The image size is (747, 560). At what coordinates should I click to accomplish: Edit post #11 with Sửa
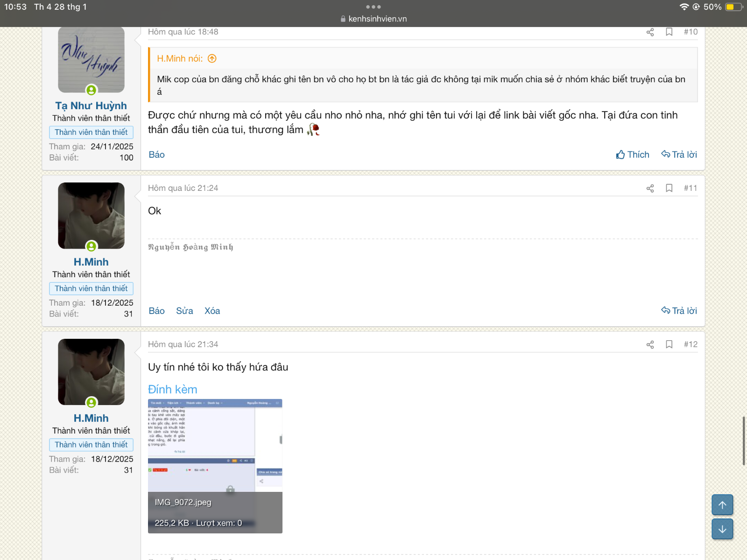point(184,311)
